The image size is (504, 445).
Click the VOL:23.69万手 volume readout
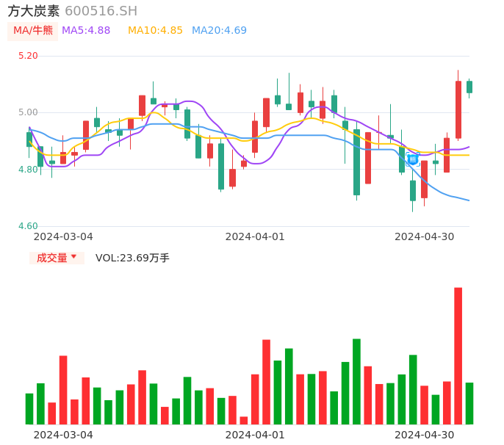click(132, 258)
